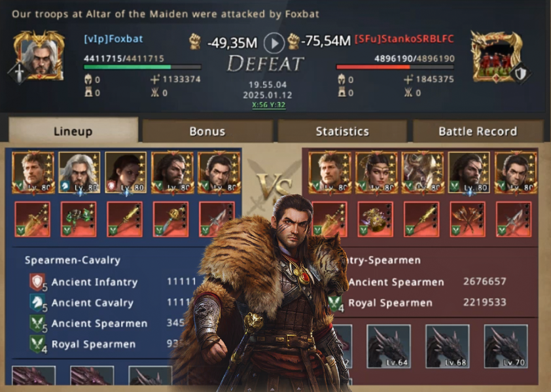This screenshot has height=392, width=551.
Task: Click the crossed axes weapon in red lineup
Action: coord(468,219)
